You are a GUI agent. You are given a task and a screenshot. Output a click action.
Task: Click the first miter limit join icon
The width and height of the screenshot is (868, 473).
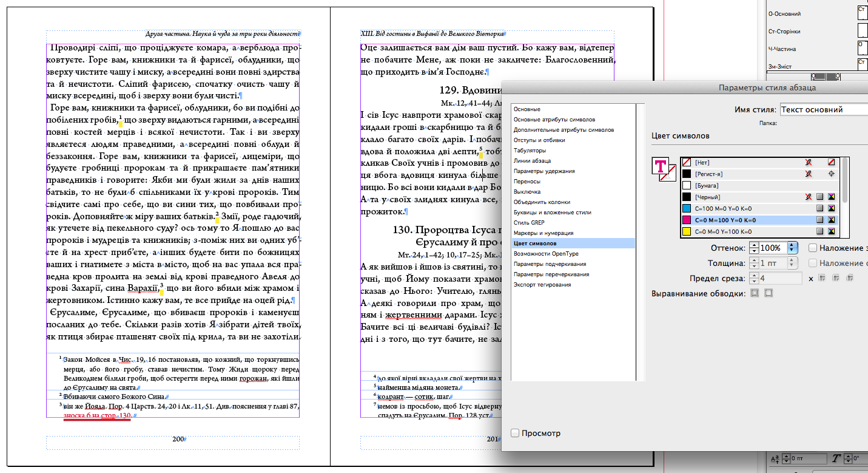pyautogui.click(x=823, y=278)
